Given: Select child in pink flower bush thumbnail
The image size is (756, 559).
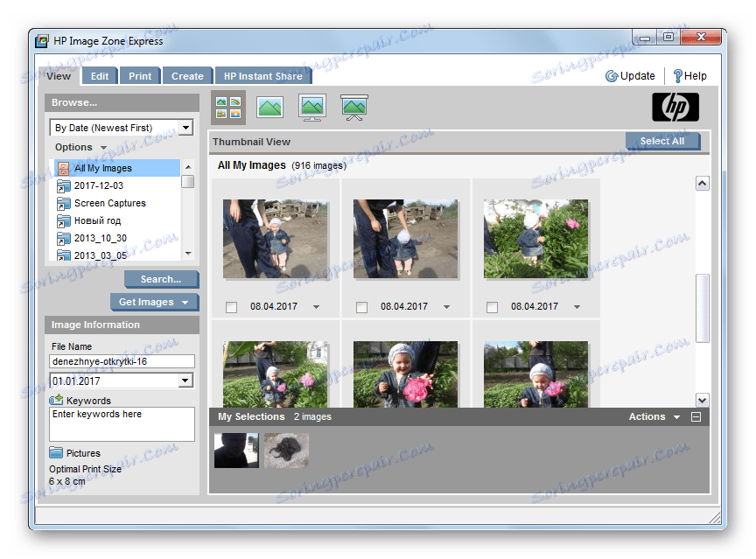Looking at the screenshot, I should (x=535, y=239).
